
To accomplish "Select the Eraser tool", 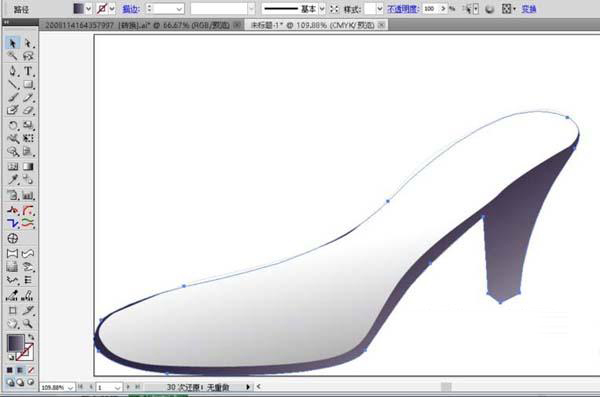I will pyautogui.click(x=28, y=111).
